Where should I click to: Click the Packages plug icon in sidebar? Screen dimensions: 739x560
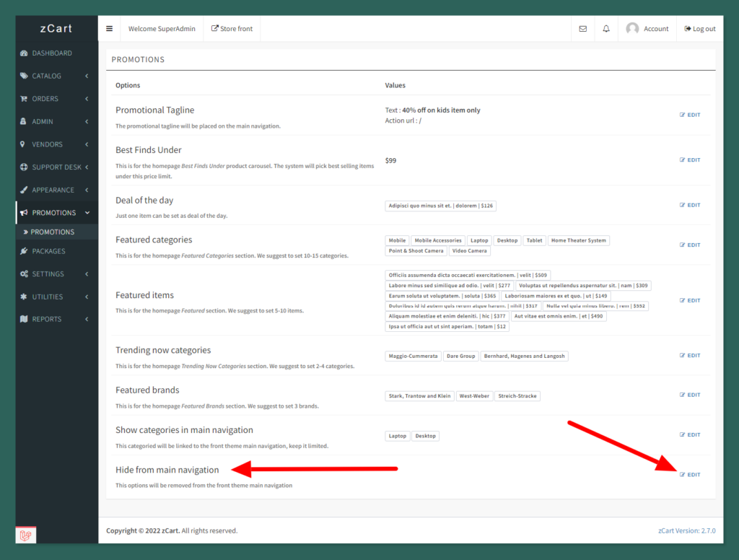[24, 251]
